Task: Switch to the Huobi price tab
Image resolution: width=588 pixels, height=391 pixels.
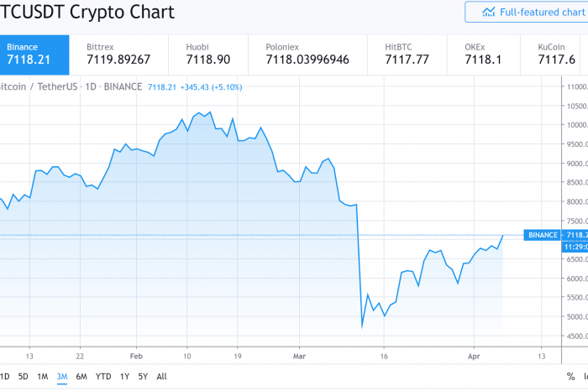Action: pos(208,55)
